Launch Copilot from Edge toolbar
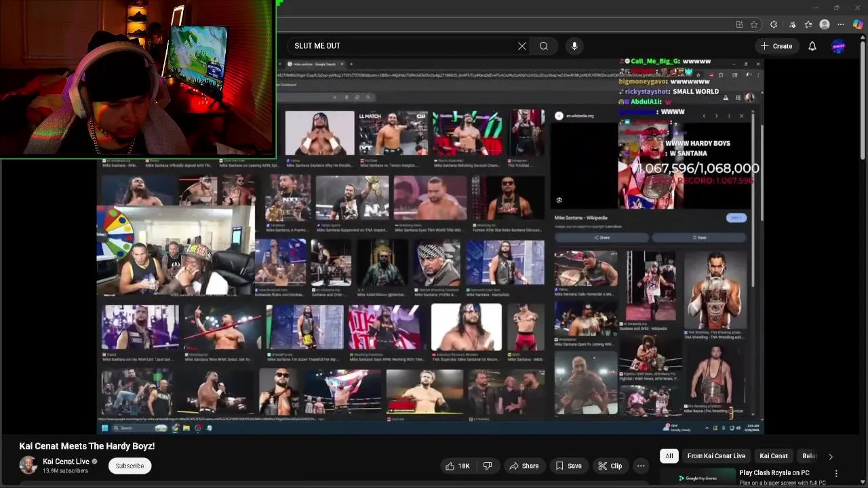The height and width of the screenshot is (488, 868). 858,24
